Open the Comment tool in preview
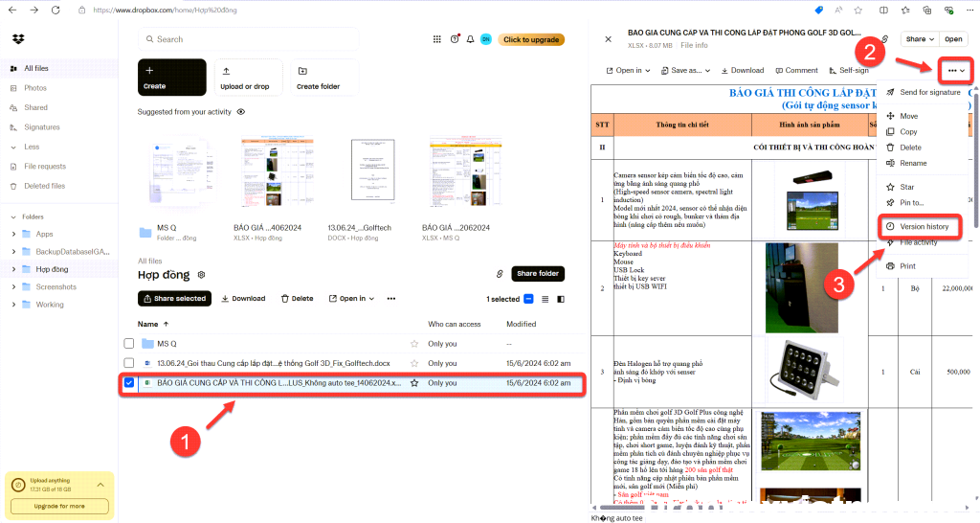Screen dimensions: 980x523 [796, 70]
